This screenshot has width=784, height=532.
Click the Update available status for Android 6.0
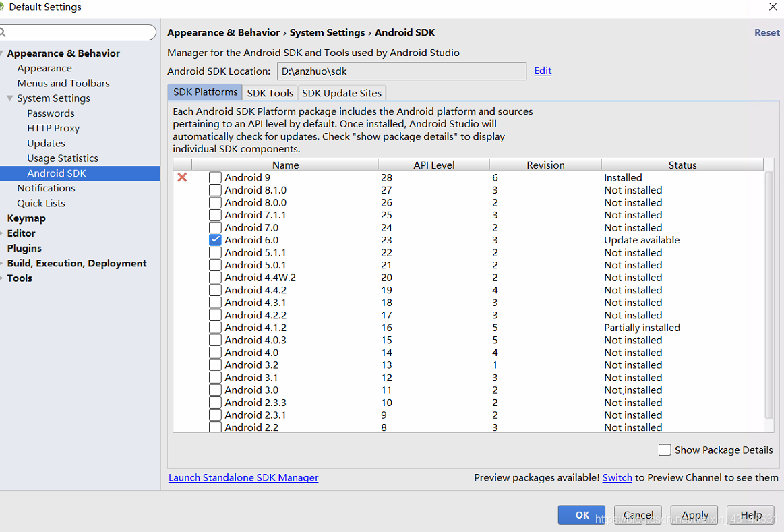[x=642, y=240]
